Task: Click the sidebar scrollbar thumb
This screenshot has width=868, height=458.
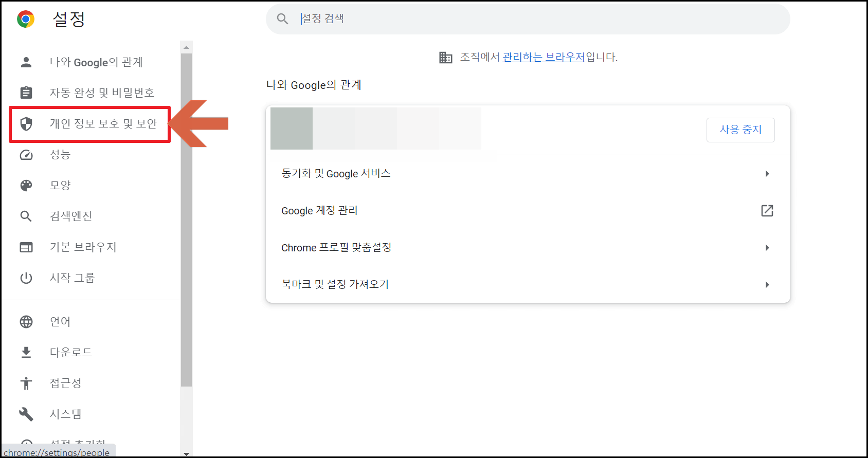Action: (x=186, y=220)
